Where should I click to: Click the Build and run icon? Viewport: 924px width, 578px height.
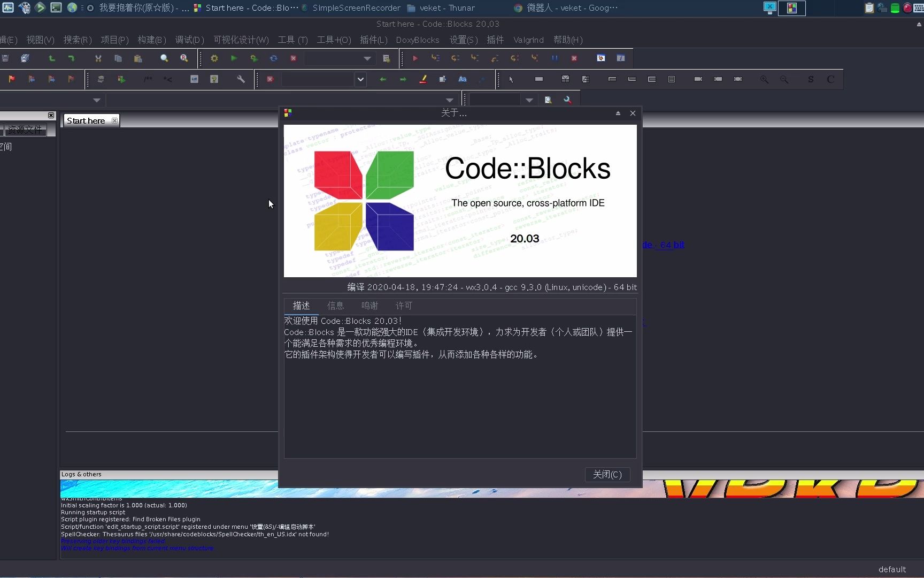253,58
